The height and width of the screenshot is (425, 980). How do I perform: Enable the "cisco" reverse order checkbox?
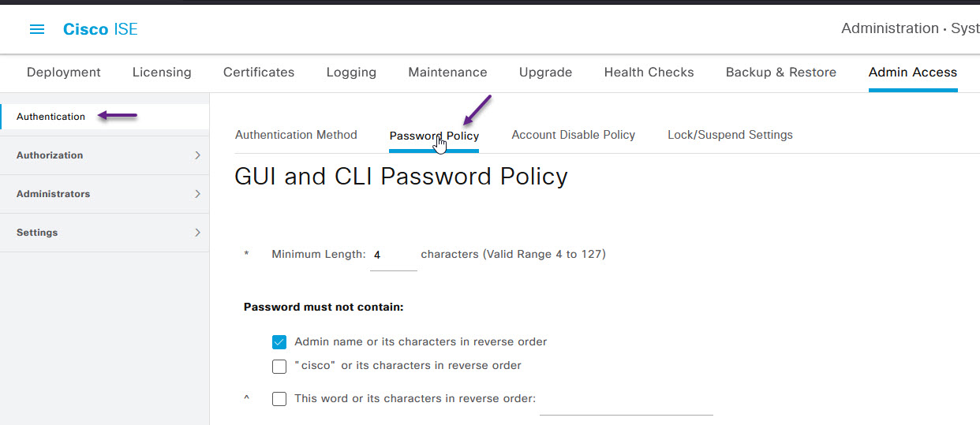coord(279,366)
